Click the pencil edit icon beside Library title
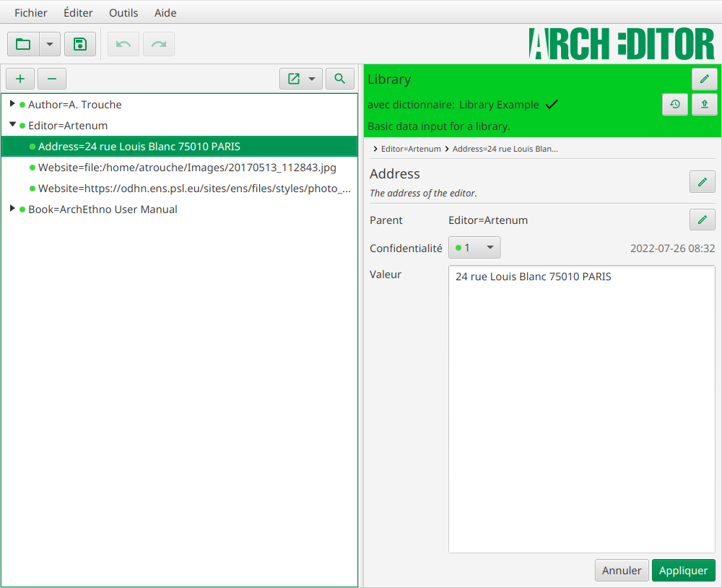This screenshot has height=588, width=722. (705, 79)
